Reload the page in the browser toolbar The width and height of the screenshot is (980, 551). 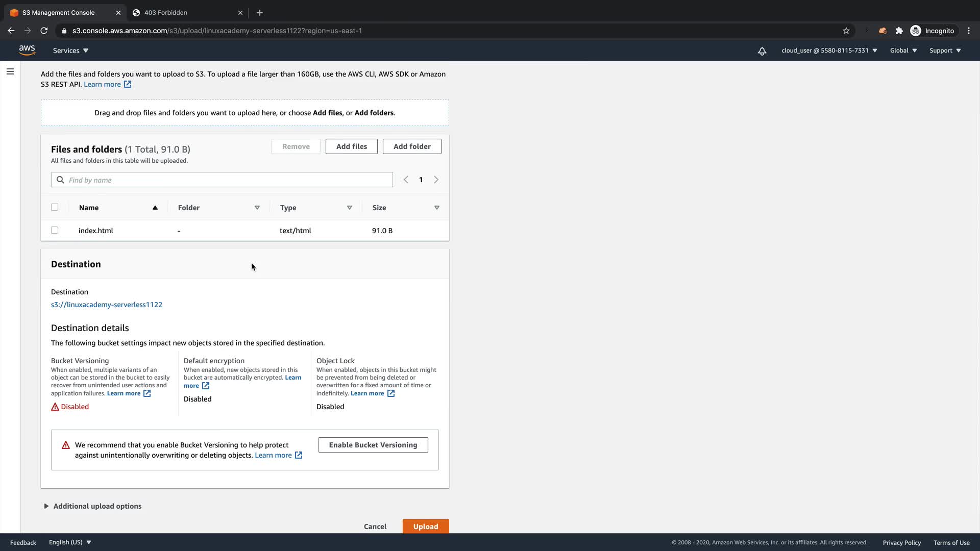[44, 31]
